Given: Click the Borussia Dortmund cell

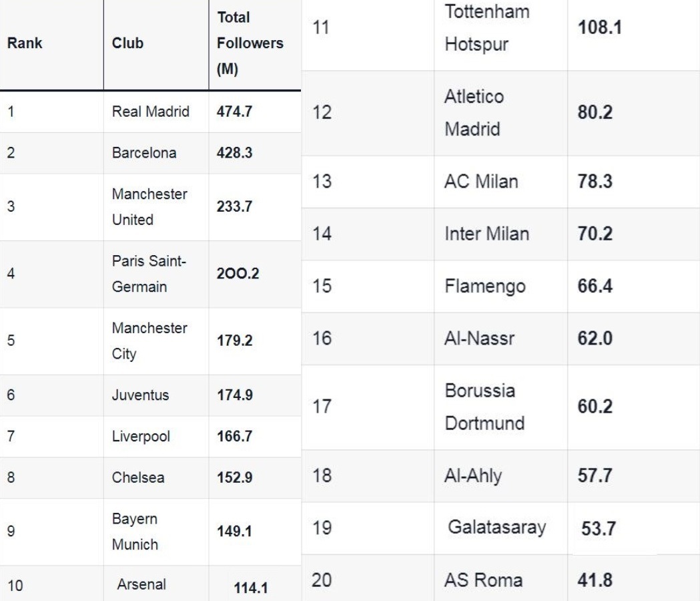Looking at the screenshot, I should [484, 407].
